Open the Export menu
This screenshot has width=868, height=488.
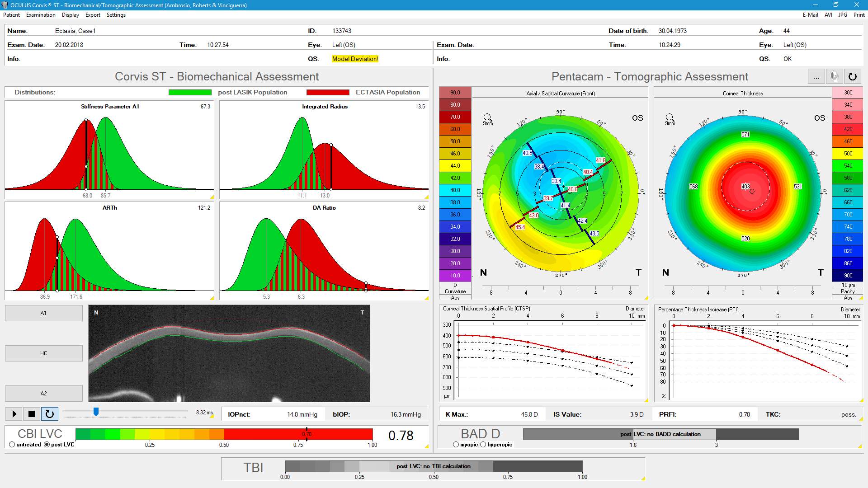coord(93,15)
